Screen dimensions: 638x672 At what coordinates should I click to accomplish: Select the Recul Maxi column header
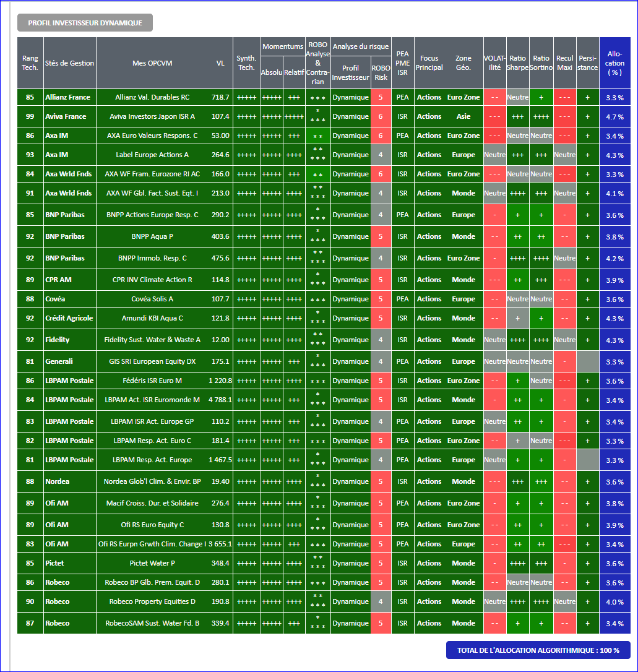point(565,63)
